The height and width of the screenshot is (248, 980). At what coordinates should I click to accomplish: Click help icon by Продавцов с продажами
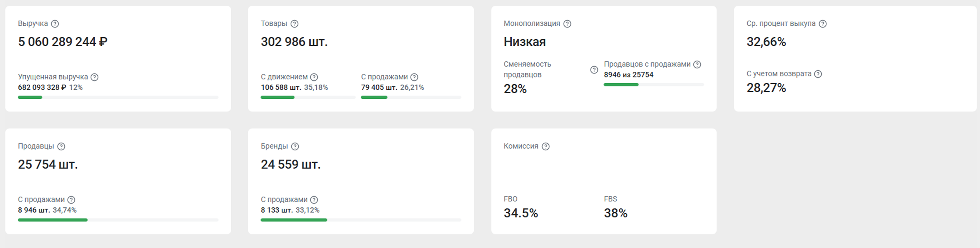[697, 65]
